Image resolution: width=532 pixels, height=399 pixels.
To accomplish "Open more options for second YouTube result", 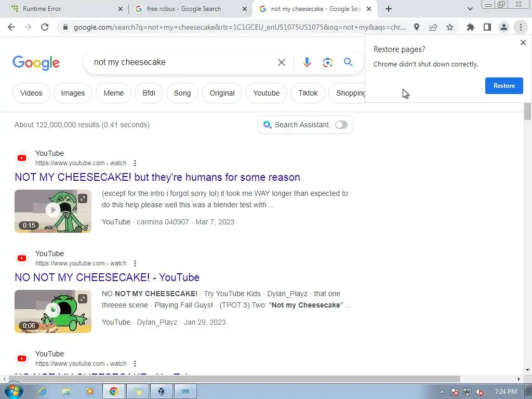I will point(135,263).
